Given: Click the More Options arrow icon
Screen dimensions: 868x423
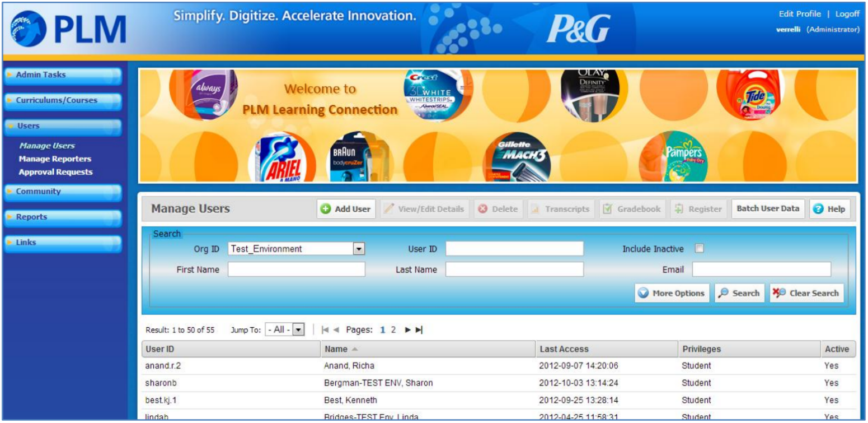Looking at the screenshot, I should [644, 293].
